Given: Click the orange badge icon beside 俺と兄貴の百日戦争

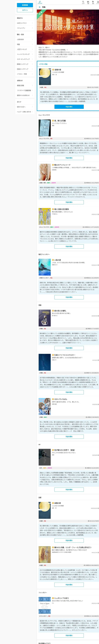Looking at the screenshot, I should point(53,209).
